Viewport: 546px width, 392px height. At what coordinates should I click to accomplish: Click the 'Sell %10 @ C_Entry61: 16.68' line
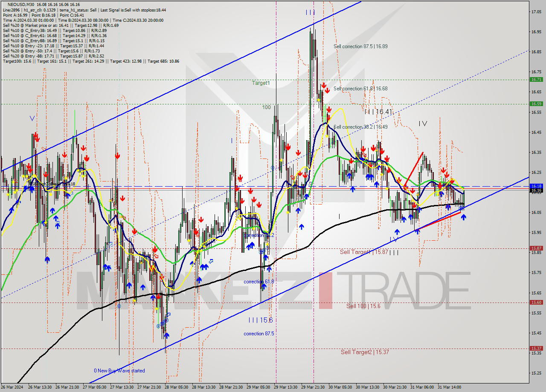[55, 35]
